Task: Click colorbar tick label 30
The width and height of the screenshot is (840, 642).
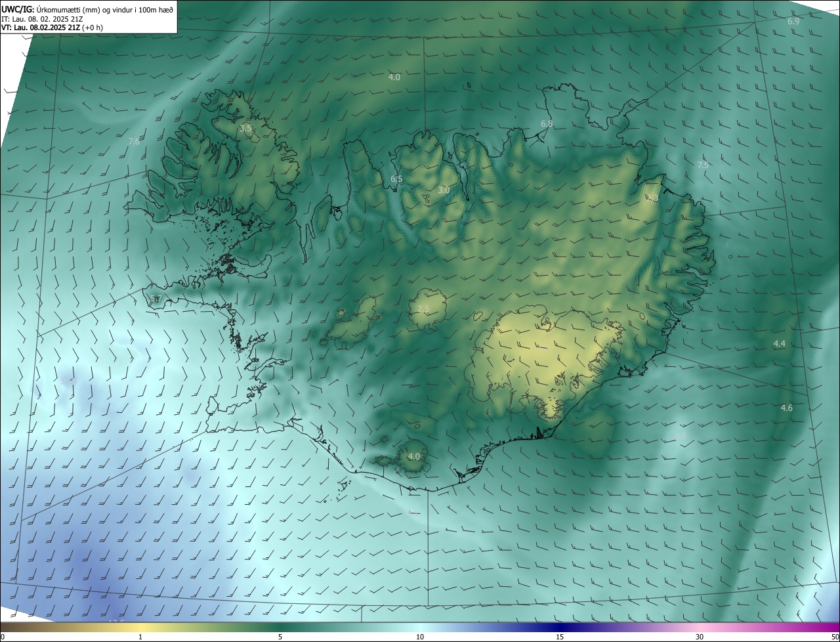Action: [x=700, y=637]
